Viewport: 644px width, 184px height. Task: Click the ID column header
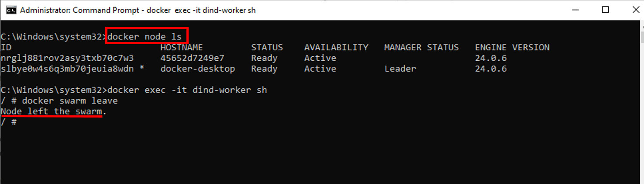[x=6, y=47]
